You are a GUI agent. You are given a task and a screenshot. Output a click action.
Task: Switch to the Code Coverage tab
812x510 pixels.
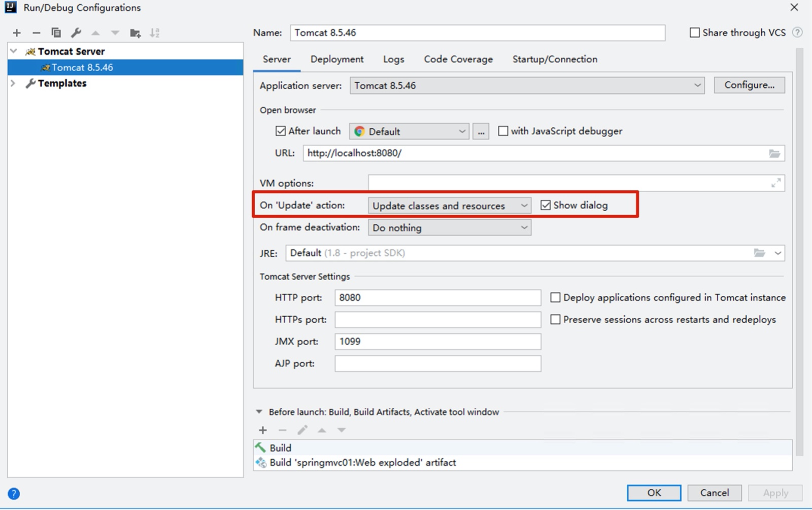point(458,59)
